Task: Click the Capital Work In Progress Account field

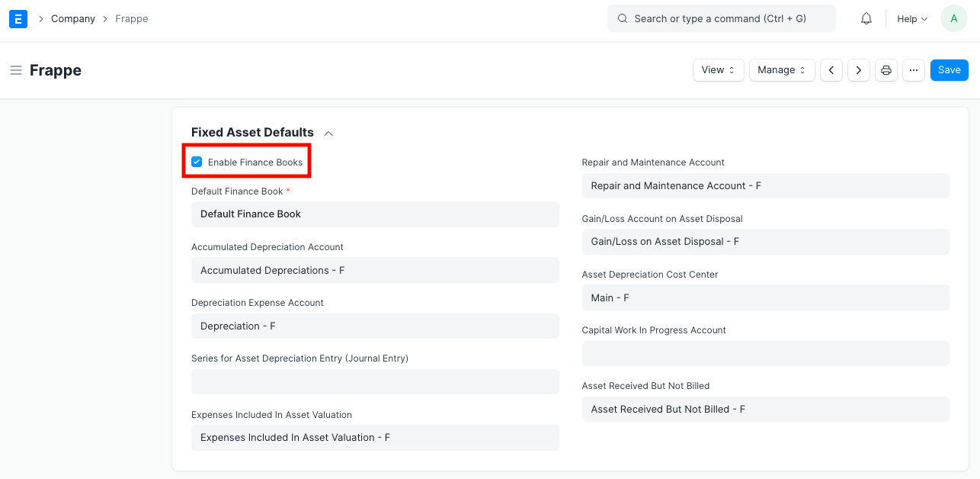Action: click(x=765, y=353)
